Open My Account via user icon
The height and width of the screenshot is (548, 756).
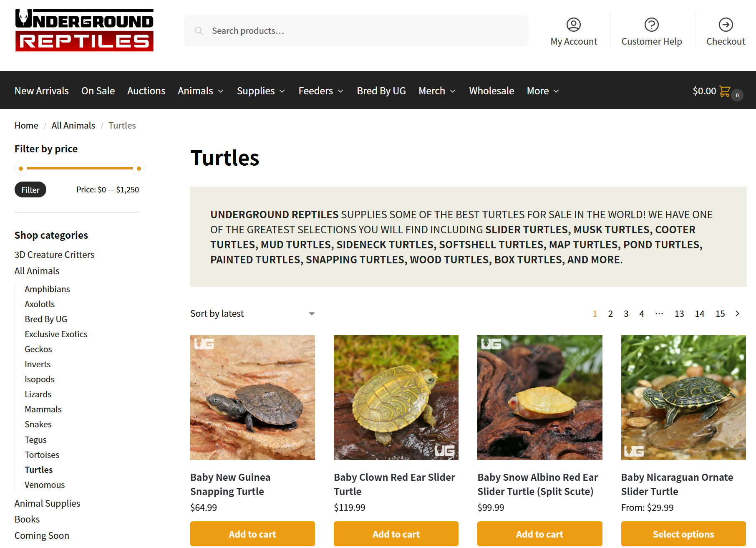pyautogui.click(x=573, y=25)
